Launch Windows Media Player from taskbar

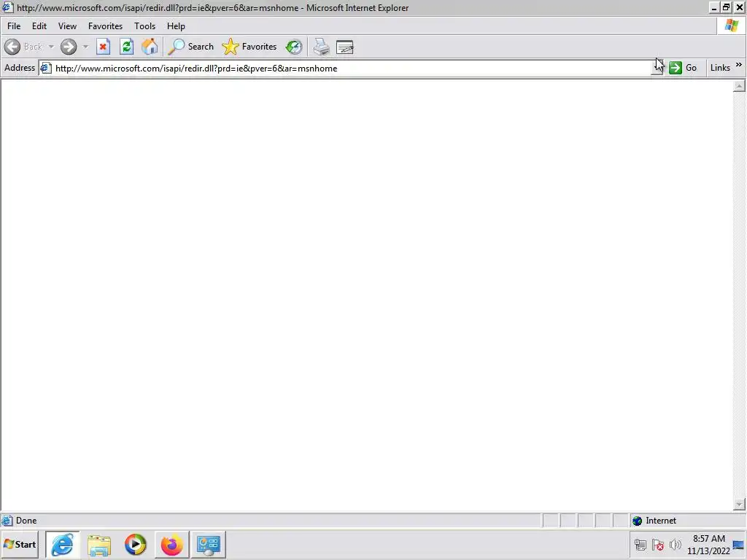(x=135, y=545)
